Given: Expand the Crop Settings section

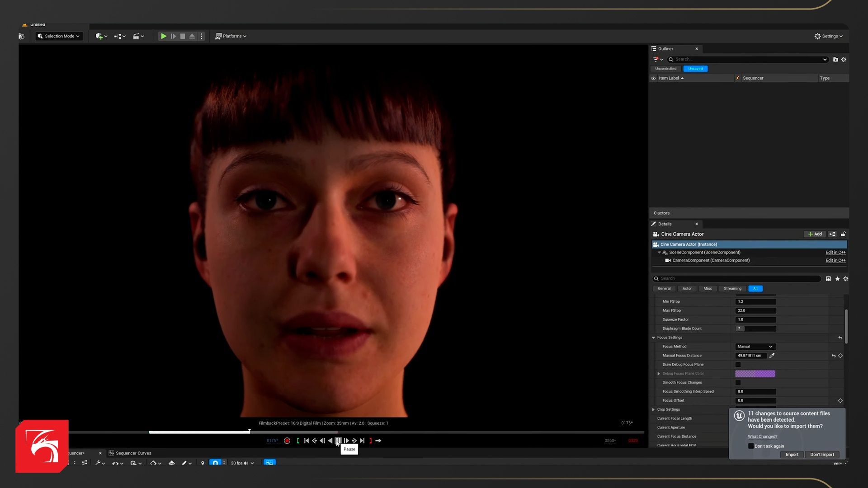Looking at the screenshot, I should pyautogui.click(x=653, y=409).
